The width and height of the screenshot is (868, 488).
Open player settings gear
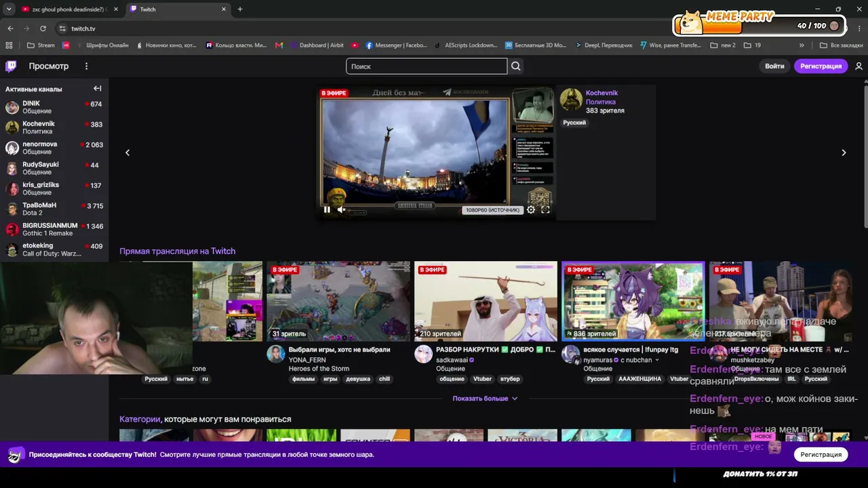tap(531, 209)
